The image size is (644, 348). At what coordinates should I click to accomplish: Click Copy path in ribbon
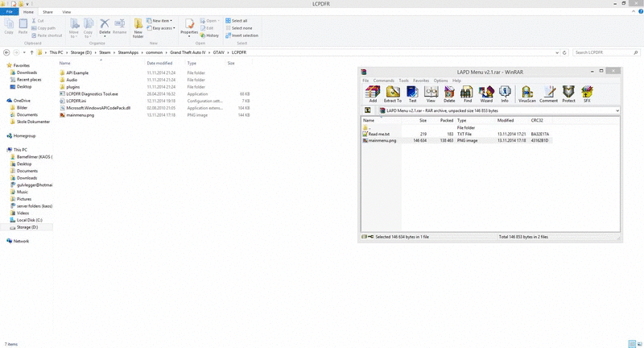[x=43, y=28]
